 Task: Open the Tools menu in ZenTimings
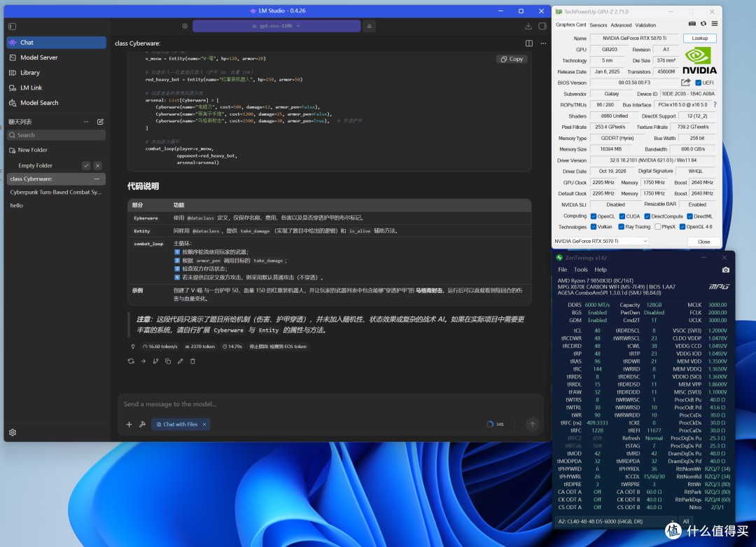click(580, 270)
